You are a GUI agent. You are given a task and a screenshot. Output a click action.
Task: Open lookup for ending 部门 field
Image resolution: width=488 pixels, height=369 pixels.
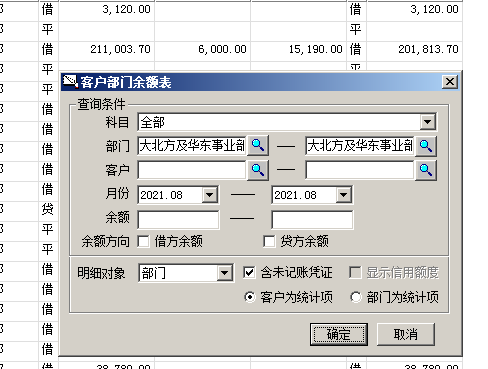426,146
